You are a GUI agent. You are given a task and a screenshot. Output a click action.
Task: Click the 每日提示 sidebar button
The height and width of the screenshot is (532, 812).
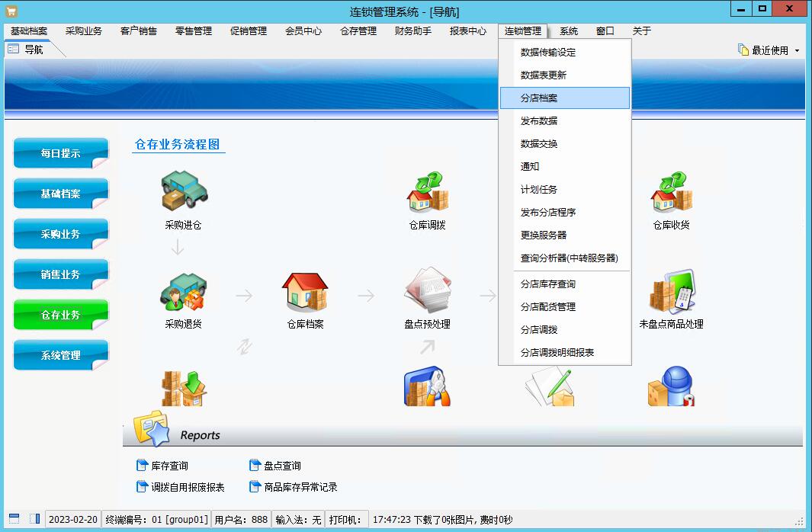[x=61, y=153]
